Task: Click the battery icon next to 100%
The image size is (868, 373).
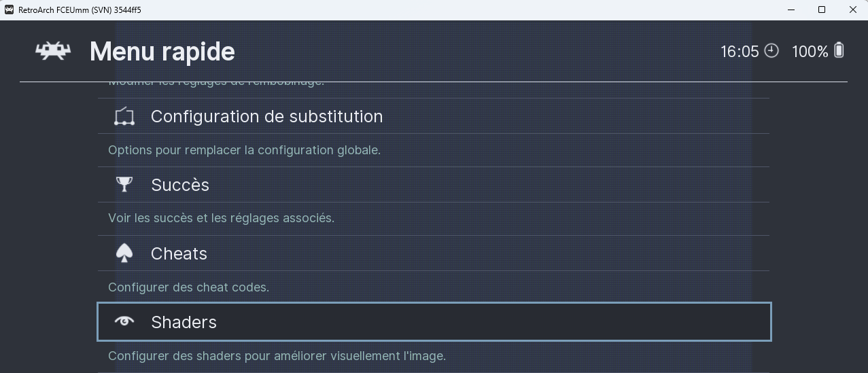Action: [839, 50]
